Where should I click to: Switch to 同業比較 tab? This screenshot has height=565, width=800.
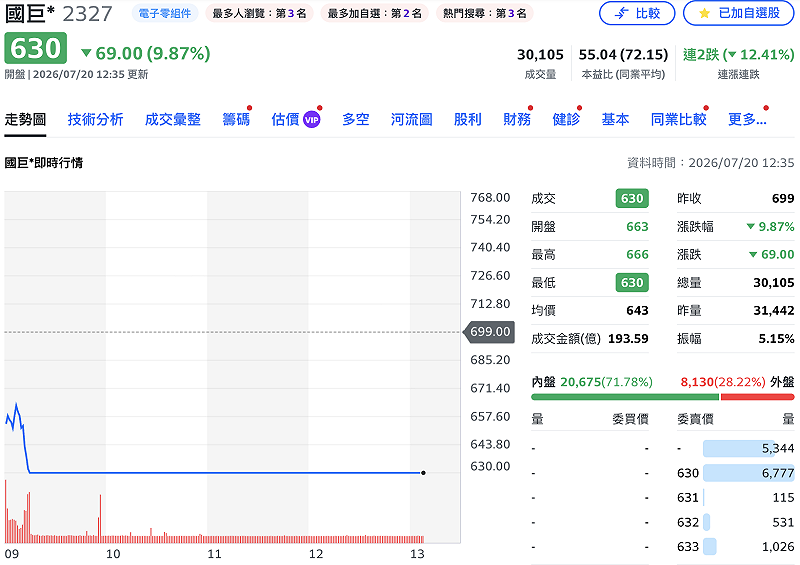(x=679, y=119)
